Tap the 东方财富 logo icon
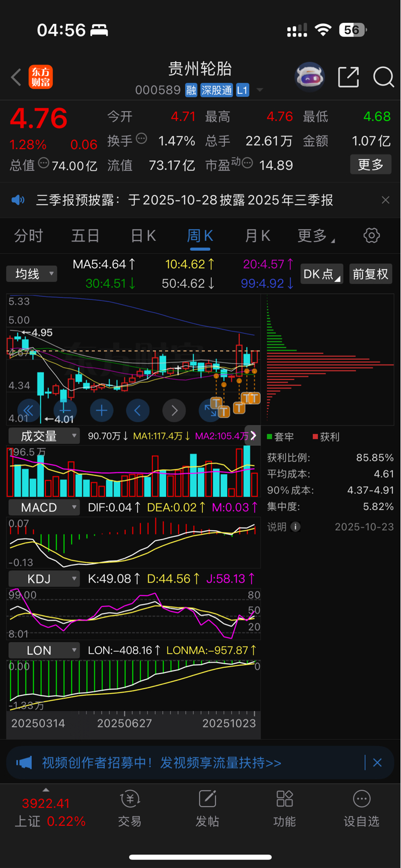This screenshot has width=401, height=868. point(41,77)
